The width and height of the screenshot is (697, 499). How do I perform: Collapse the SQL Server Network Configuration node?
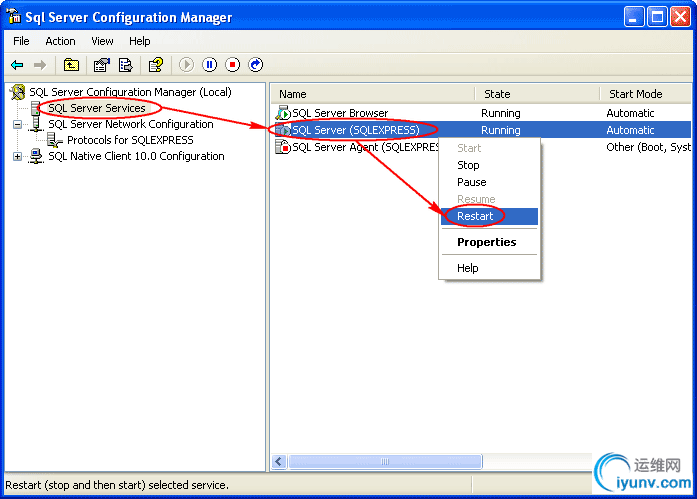17,124
